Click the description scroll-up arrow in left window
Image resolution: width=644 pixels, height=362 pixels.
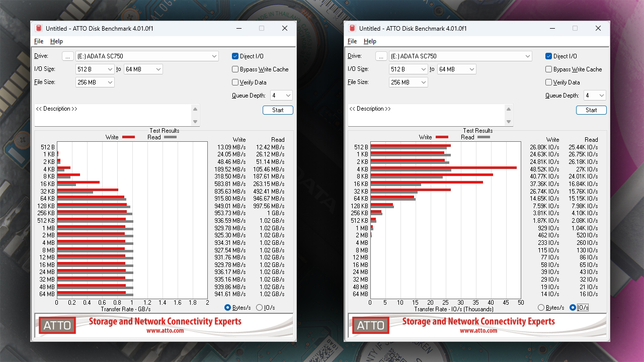[x=196, y=110]
